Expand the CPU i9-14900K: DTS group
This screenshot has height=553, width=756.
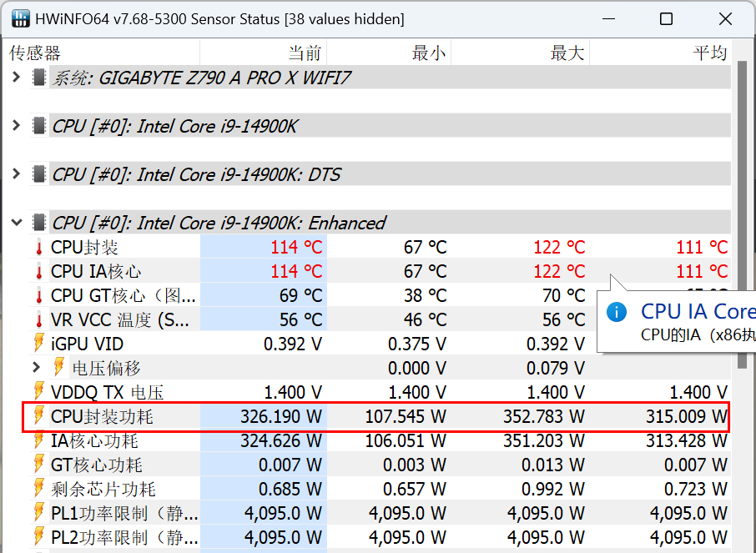tap(16, 174)
